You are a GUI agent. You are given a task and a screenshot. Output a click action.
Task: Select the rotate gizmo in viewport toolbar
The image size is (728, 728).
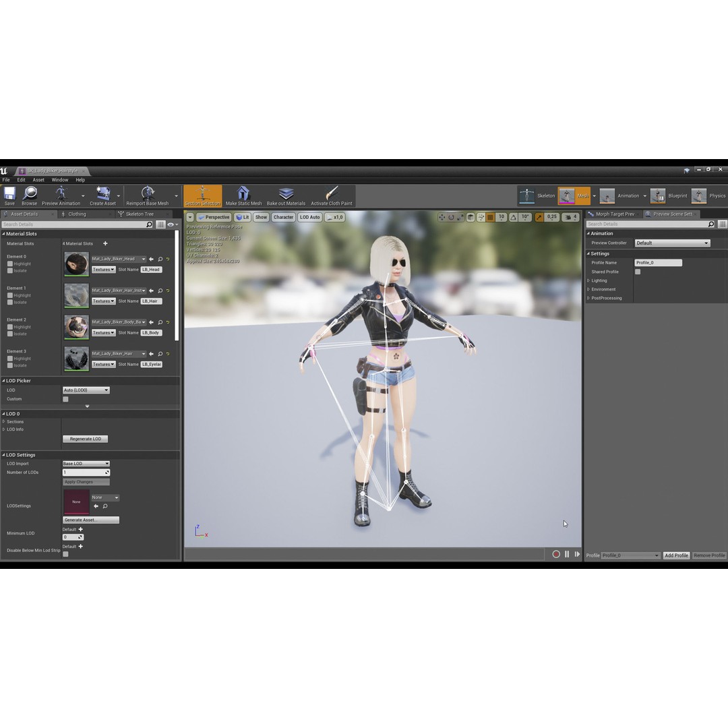point(451,217)
